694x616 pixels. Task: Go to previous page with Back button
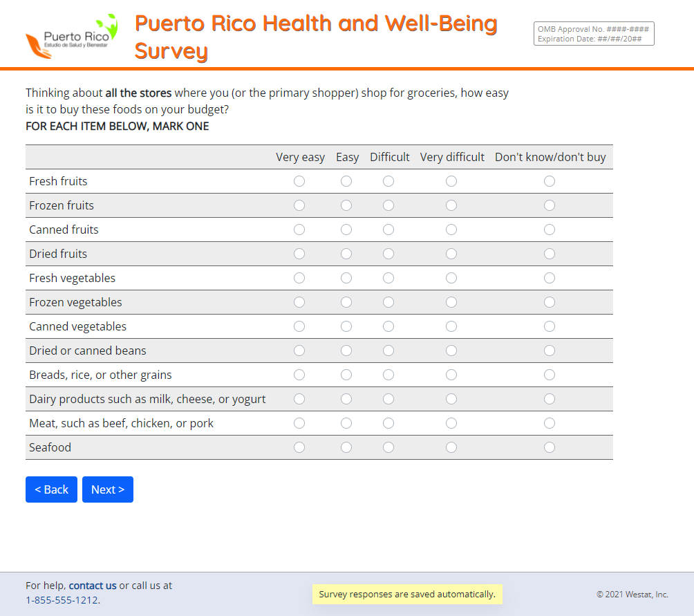51,489
